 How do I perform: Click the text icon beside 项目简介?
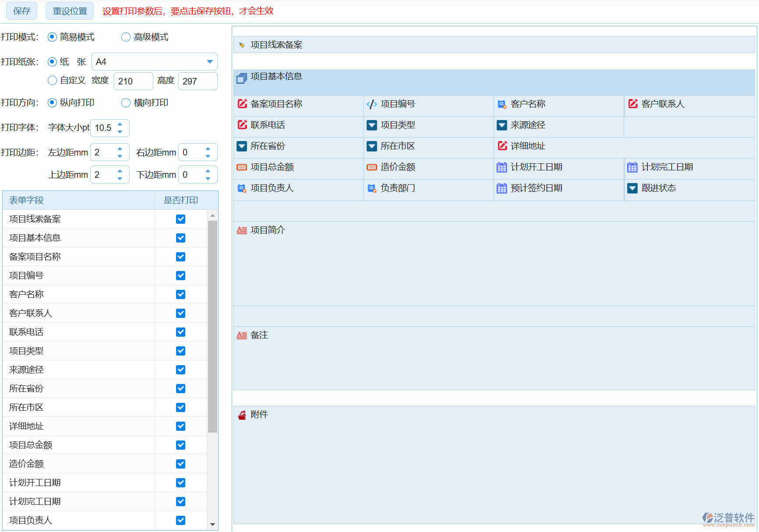pyautogui.click(x=242, y=230)
